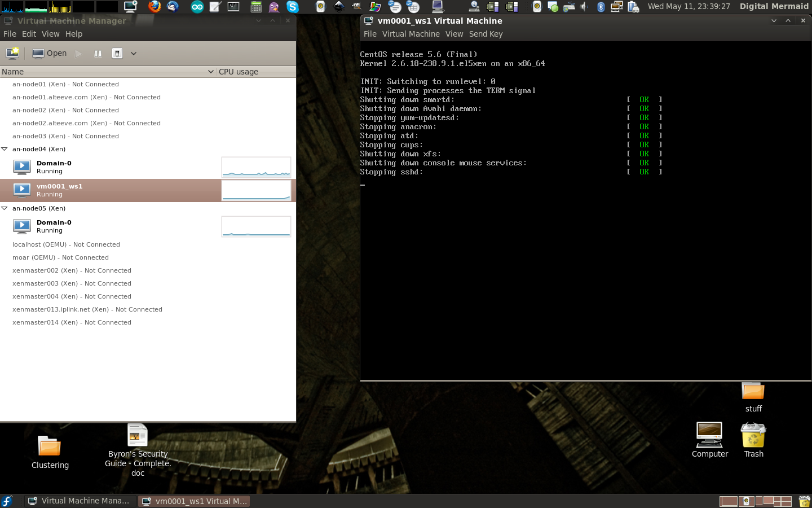Click an-node05 Domain-0 CPU usage graph
This screenshot has height=508, width=812.
(x=256, y=226)
